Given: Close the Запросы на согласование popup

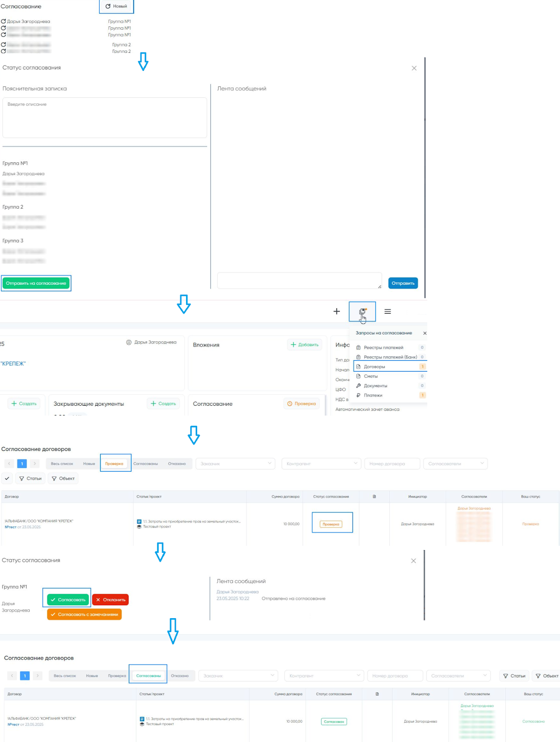Looking at the screenshot, I should pos(425,333).
